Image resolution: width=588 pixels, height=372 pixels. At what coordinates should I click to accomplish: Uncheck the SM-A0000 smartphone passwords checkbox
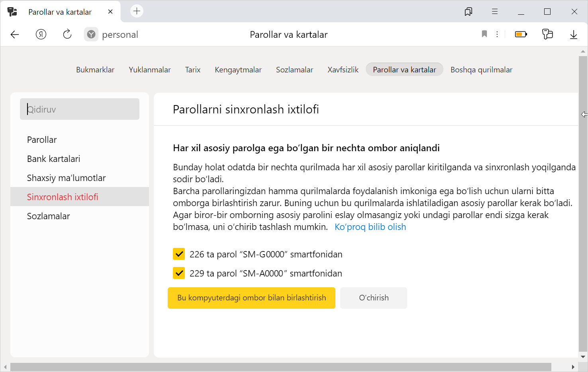point(179,273)
